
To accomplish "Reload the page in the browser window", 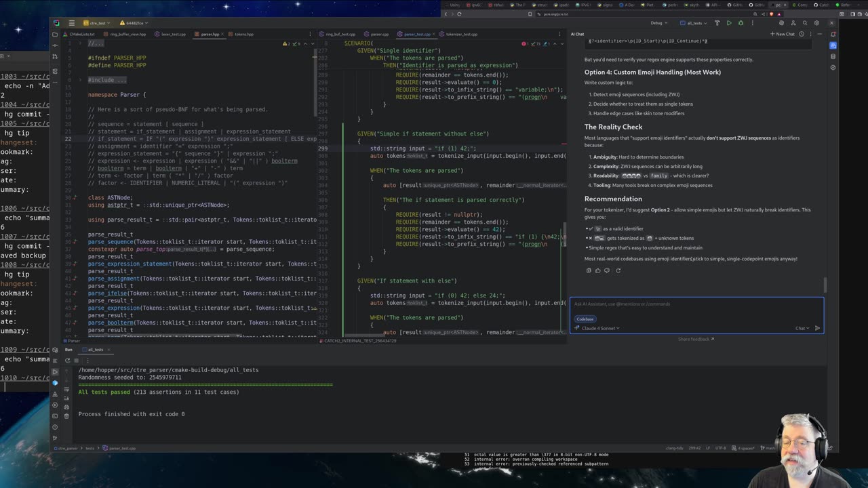I will [x=459, y=14].
